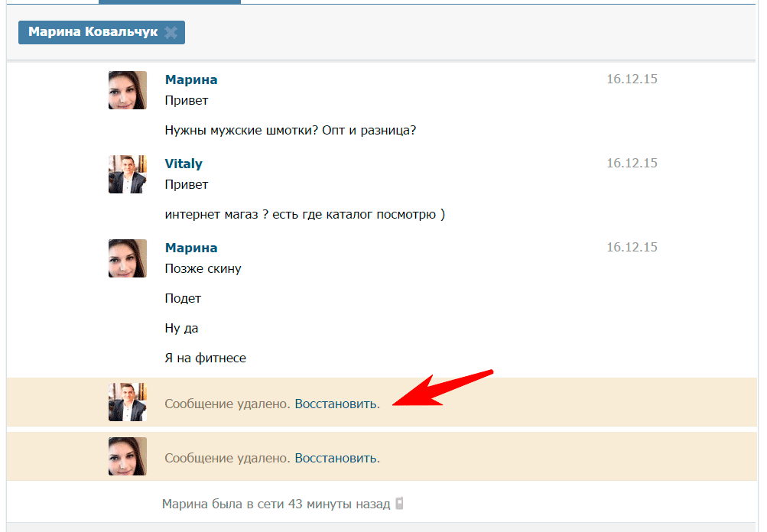This screenshot has width=767, height=532.
Task: Tap the mobile phone icon after last-seen status
Action: [x=398, y=504]
